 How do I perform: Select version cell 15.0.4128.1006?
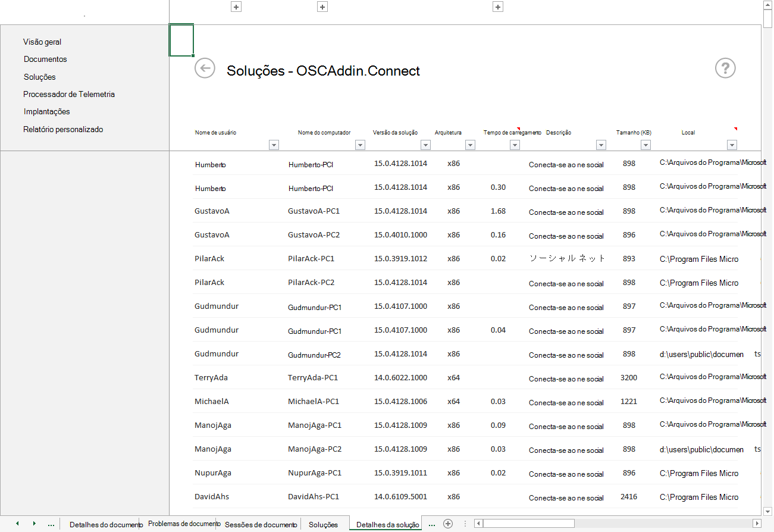[400, 402]
